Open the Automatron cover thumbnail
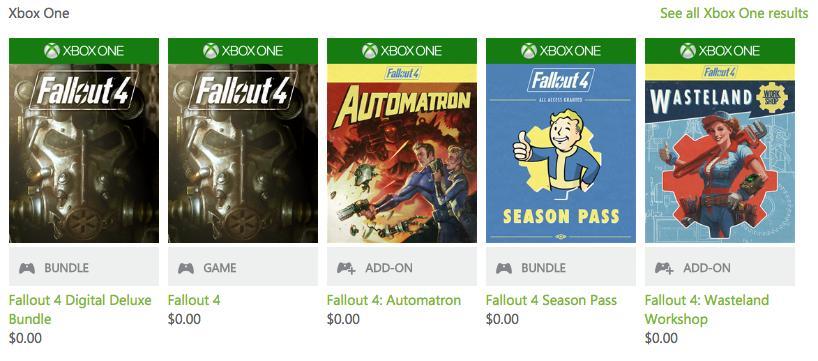The image size is (818, 361). tap(402, 153)
